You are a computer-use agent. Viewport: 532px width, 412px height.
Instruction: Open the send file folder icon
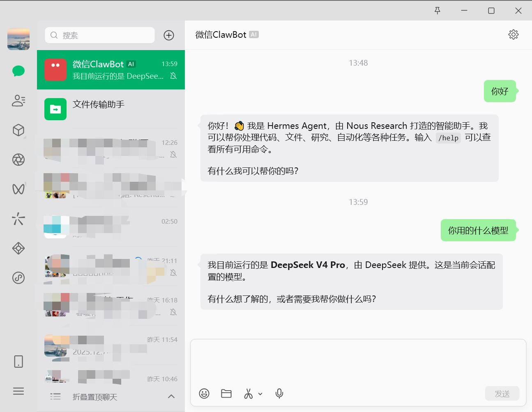pos(226,394)
